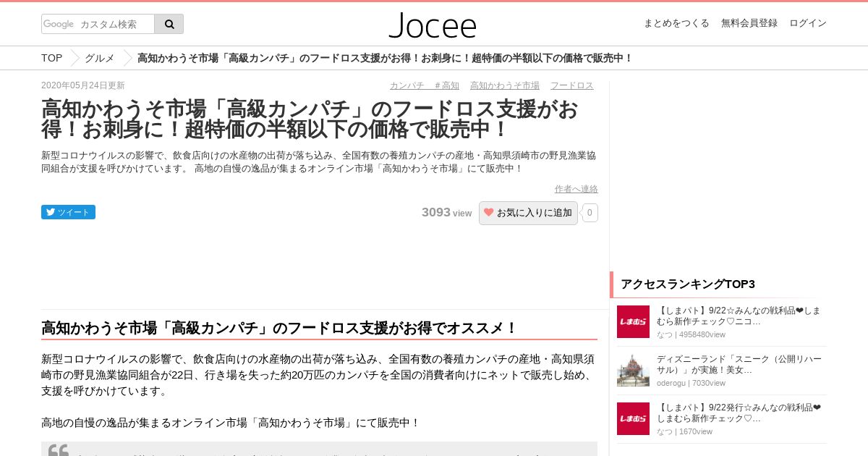
Task: Click ログイン in the header
Action: coord(808,23)
